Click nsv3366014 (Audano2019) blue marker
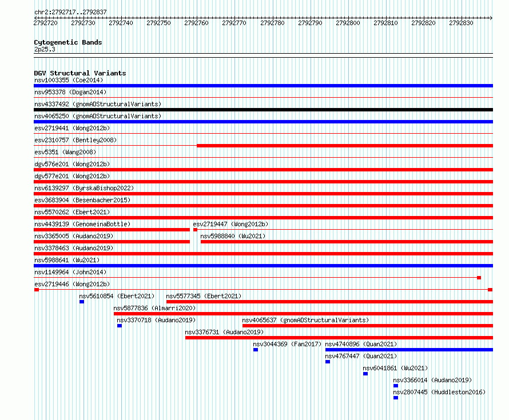This screenshot has height=420, width=509. [395, 386]
